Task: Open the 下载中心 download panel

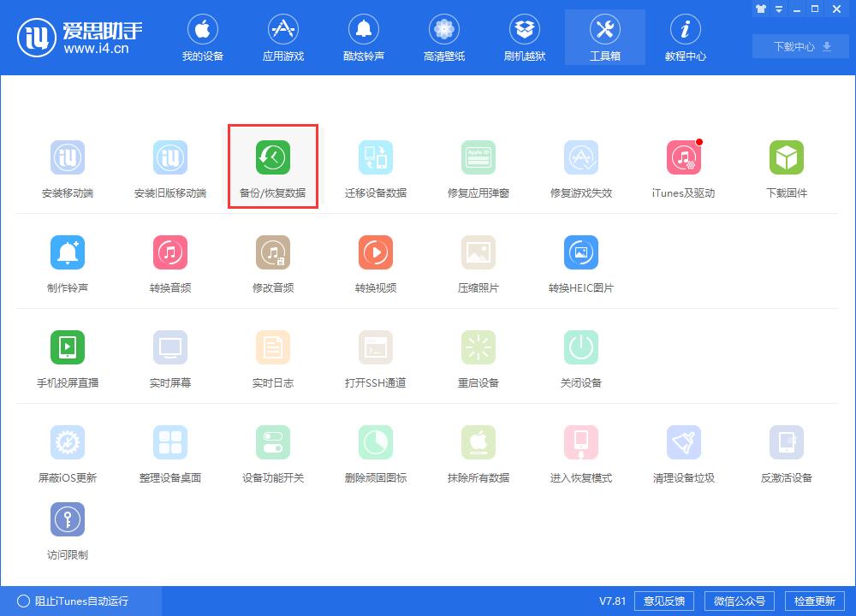Action: pos(799,46)
